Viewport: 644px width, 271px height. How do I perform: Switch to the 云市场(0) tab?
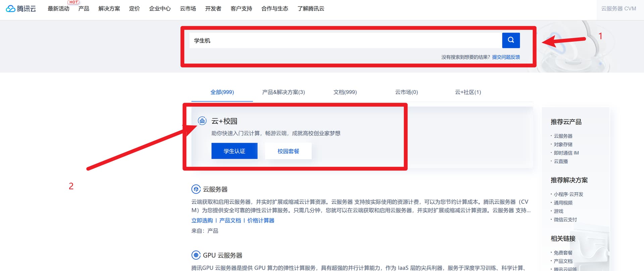click(x=407, y=92)
